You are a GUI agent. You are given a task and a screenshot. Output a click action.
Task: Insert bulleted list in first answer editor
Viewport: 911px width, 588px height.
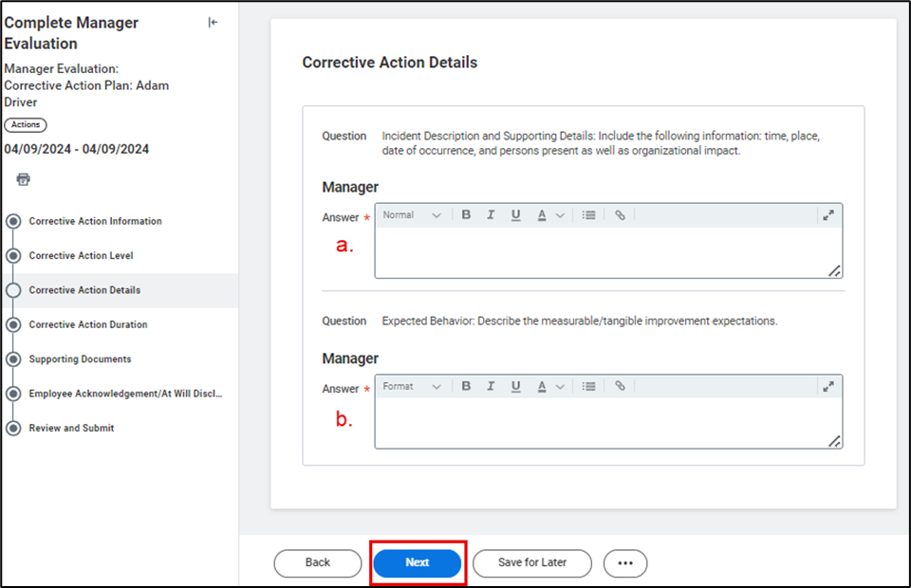pos(588,215)
